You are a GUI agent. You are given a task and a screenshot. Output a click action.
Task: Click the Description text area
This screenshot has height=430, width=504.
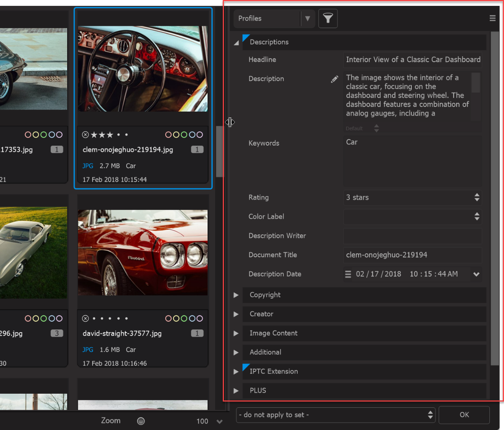point(407,96)
